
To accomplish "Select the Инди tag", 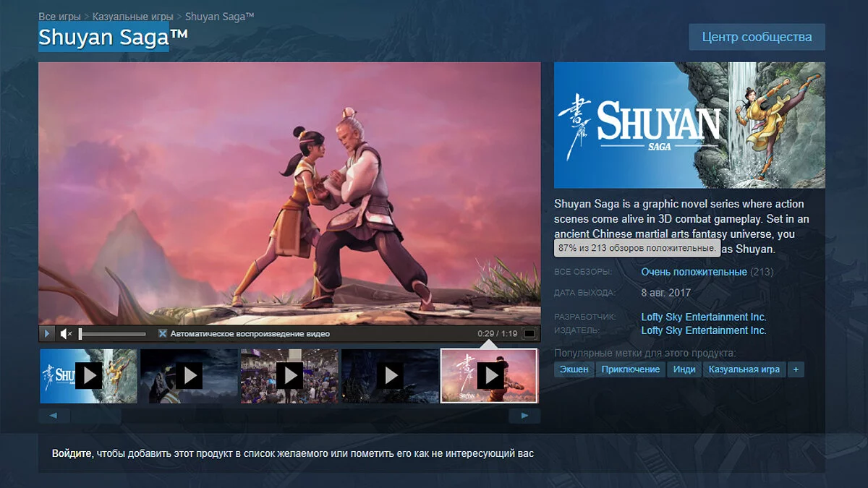I will (x=684, y=369).
